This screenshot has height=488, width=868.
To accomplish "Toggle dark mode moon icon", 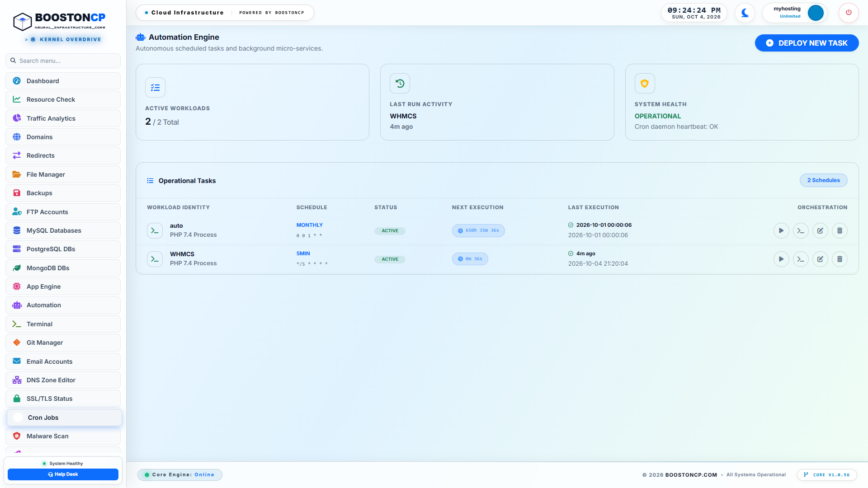I will pos(745,13).
